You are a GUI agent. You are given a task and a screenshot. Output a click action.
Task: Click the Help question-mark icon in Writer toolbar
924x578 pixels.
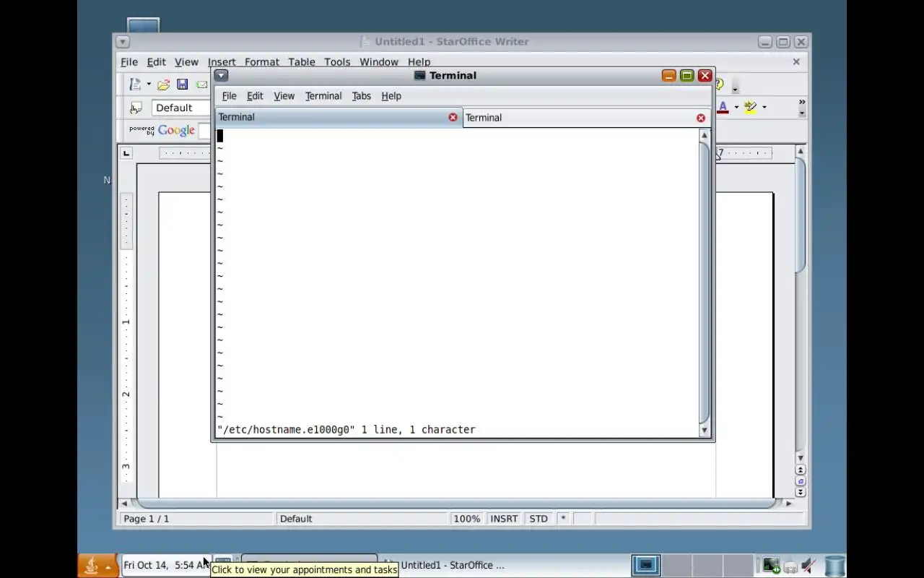(x=720, y=85)
